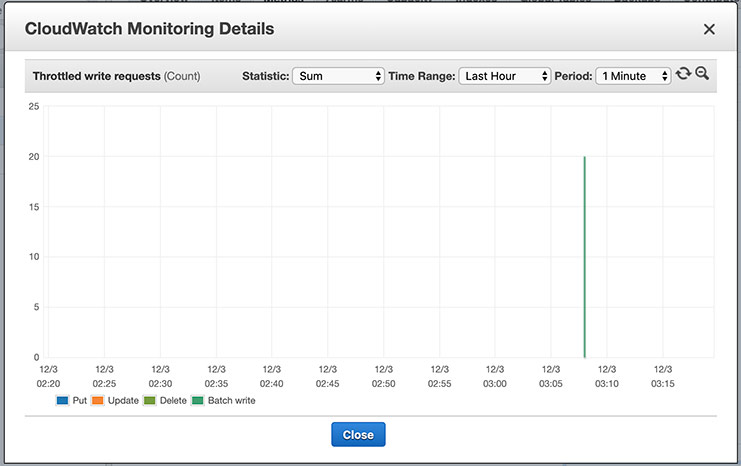Click the Time Range: label
The height and width of the screenshot is (466, 741).
[422, 76]
